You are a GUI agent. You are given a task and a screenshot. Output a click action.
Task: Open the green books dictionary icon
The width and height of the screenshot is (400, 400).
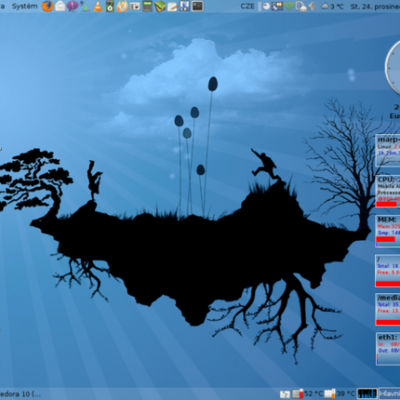pyautogui.click(x=160, y=6)
